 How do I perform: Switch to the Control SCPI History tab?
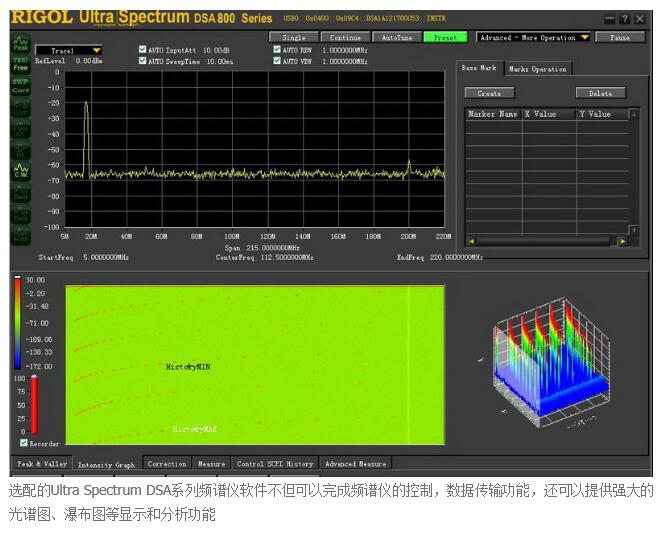(x=275, y=464)
